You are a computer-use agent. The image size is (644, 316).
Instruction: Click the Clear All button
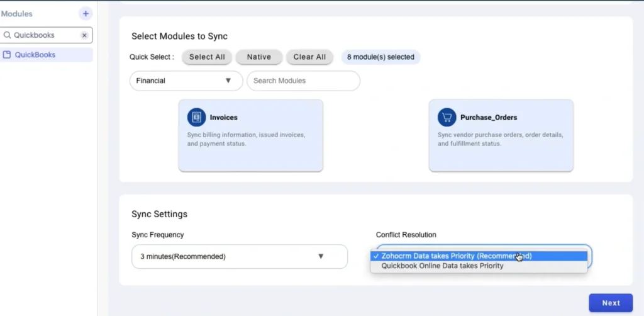[309, 57]
